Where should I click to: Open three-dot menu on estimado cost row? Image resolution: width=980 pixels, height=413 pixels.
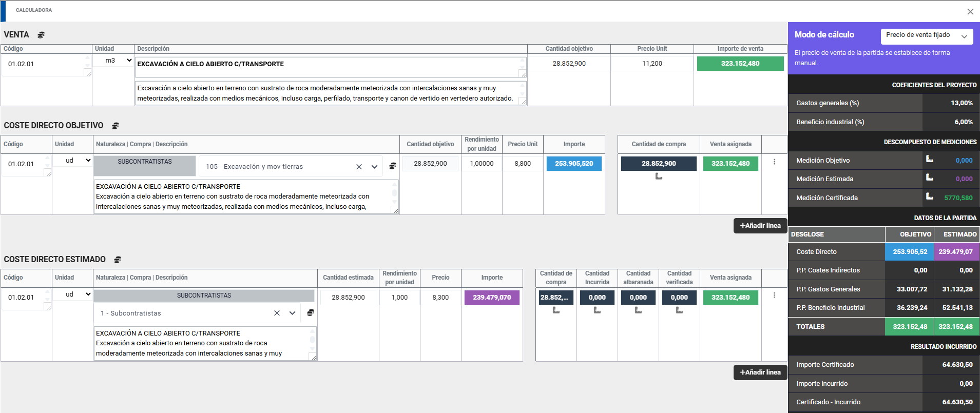coord(774,296)
